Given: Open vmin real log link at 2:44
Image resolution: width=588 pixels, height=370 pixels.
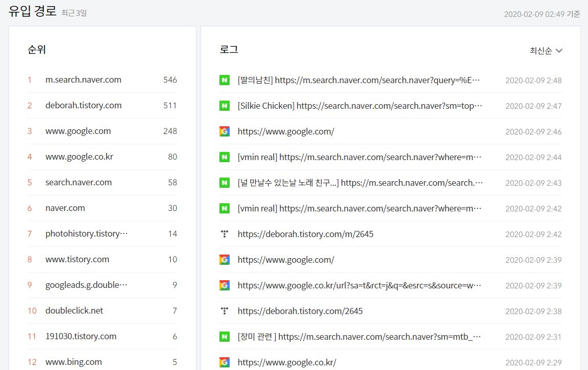Looking at the screenshot, I should tap(360, 157).
